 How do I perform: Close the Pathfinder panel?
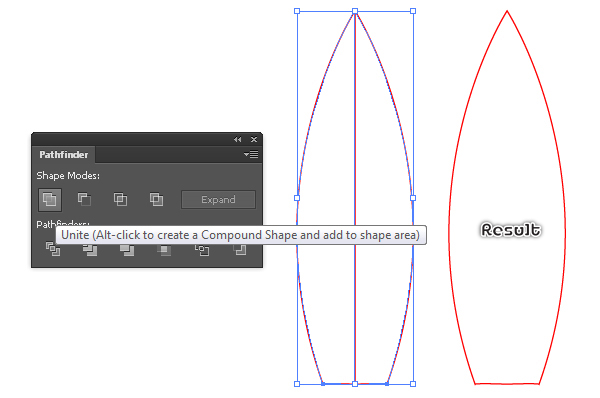point(254,139)
